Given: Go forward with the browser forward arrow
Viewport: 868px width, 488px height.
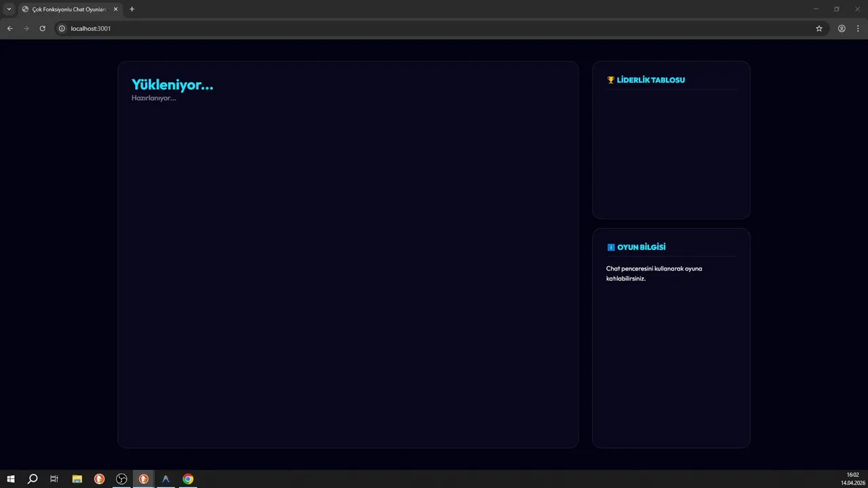Looking at the screenshot, I should coord(26,28).
